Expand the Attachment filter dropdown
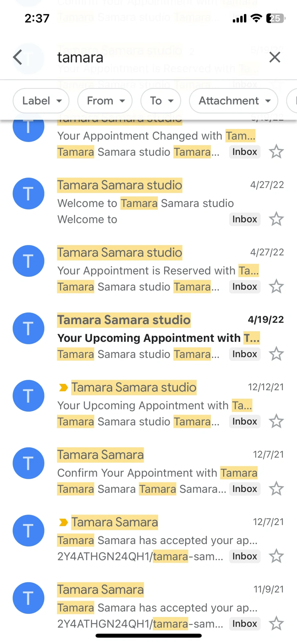This screenshot has height=644, width=297. coord(233,101)
